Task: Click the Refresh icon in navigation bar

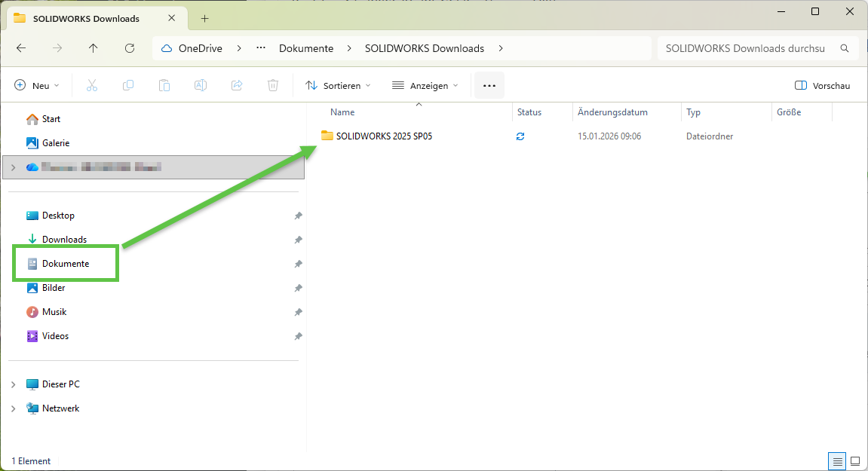Action: [130, 48]
